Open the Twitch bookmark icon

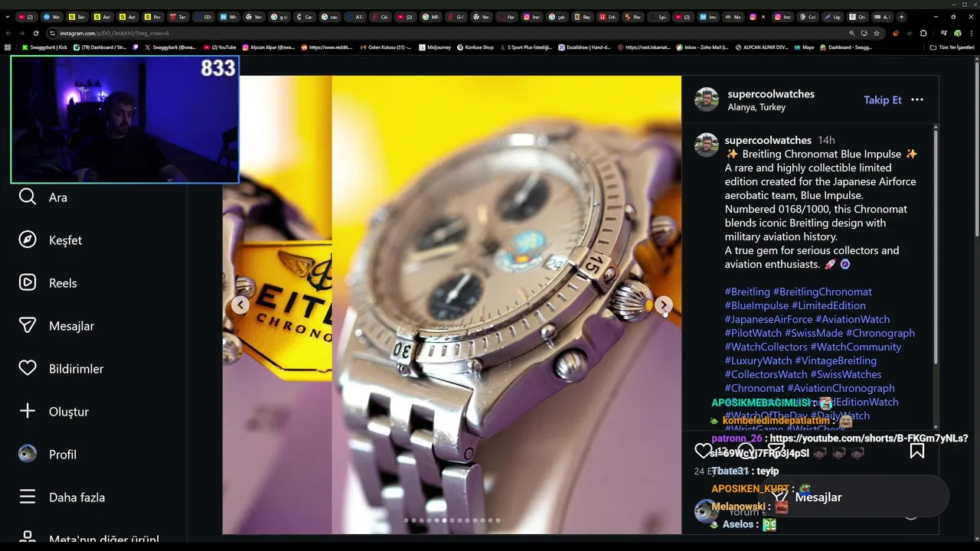[136, 47]
